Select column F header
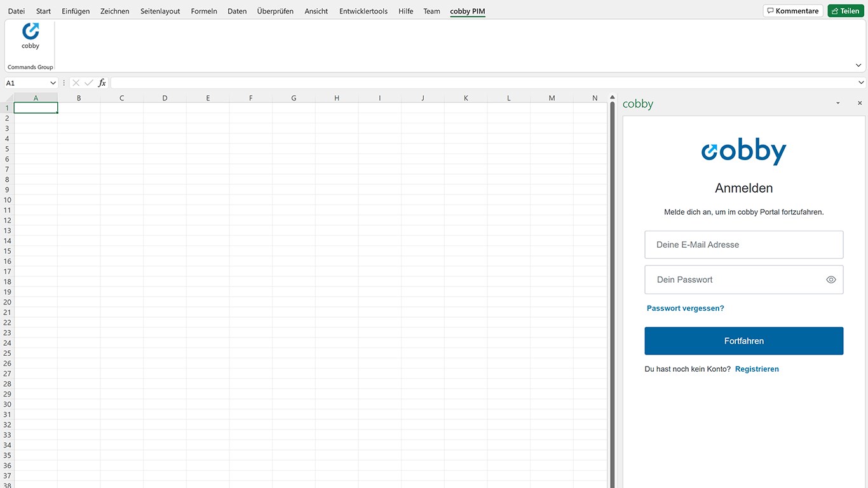The width and height of the screenshot is (868, 488). (x=251, y=98)
